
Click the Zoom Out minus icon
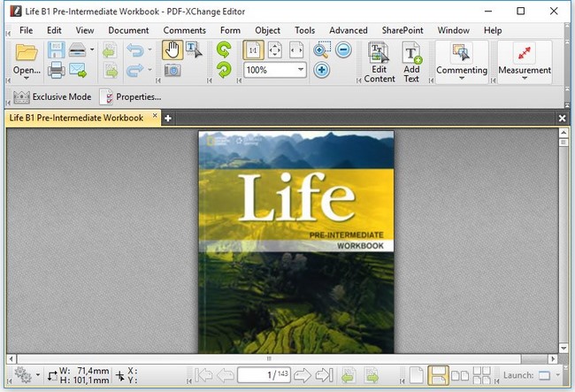tap(343, 50)
